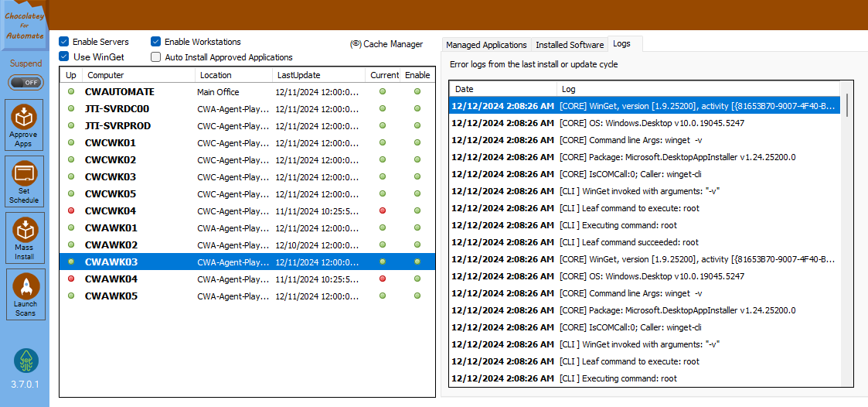This screenshot has height=407, width=868.
Task: Click the green Up dot for CWCWK01
Action: (70, 142)
